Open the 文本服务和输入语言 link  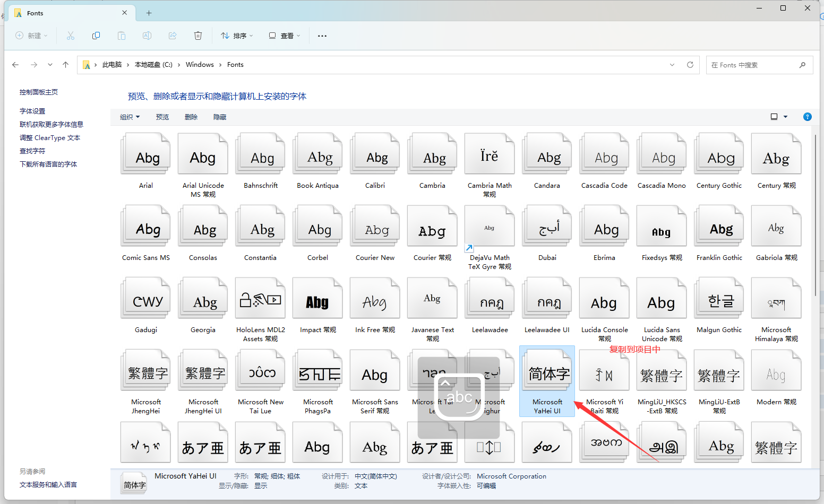(48, 484)
